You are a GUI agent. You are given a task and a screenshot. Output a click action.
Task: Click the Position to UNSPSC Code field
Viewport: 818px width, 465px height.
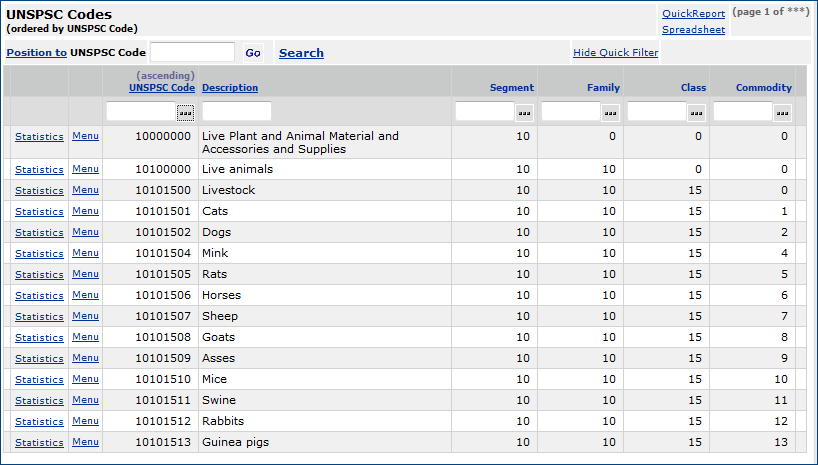tap(192, 52)
